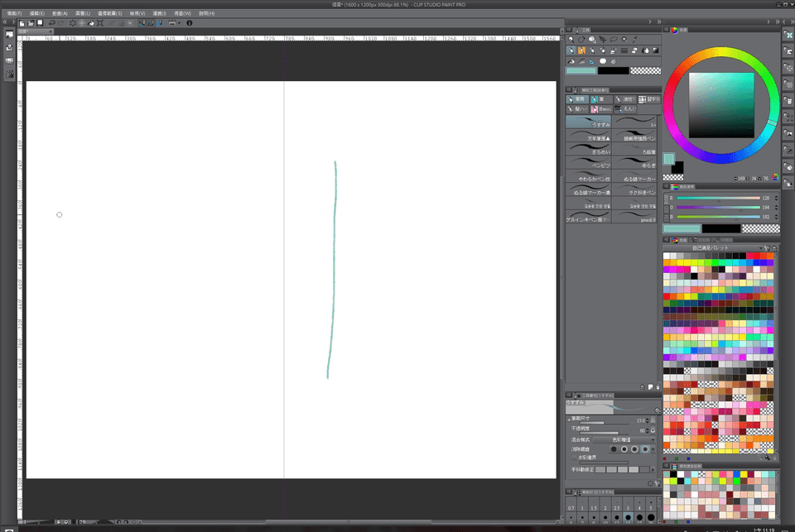
Task: Select the Eyedropper tool
Action: [x=635, y=40]
